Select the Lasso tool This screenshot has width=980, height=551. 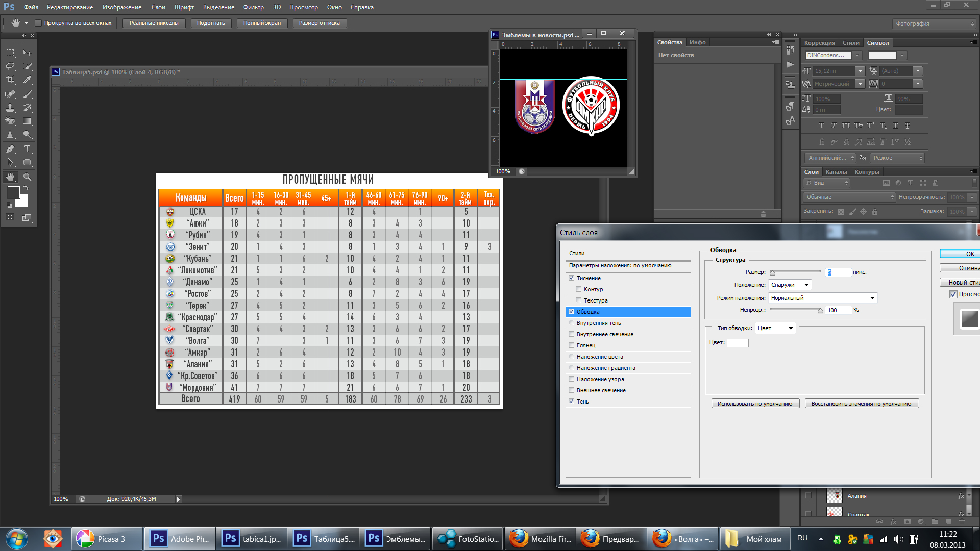tap(10, 66)
